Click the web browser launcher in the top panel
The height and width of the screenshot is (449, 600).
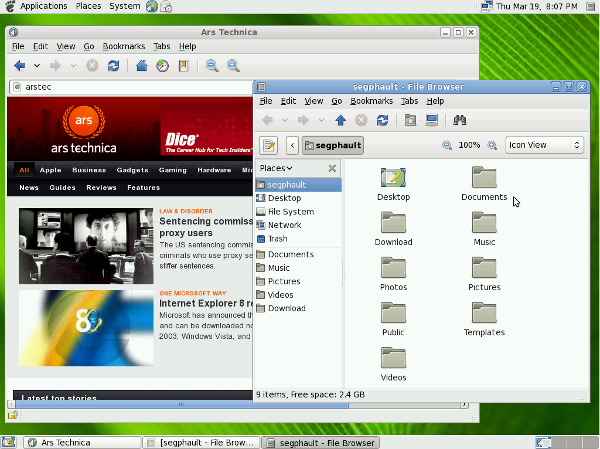click(x=152, y=6)
